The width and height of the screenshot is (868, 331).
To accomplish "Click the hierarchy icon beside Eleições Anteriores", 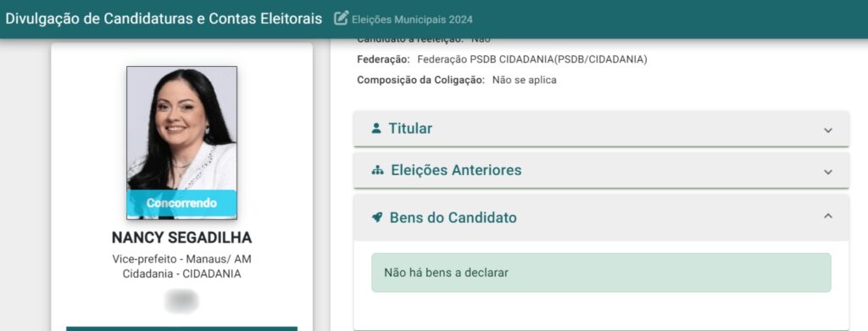I will coord(377,170).
